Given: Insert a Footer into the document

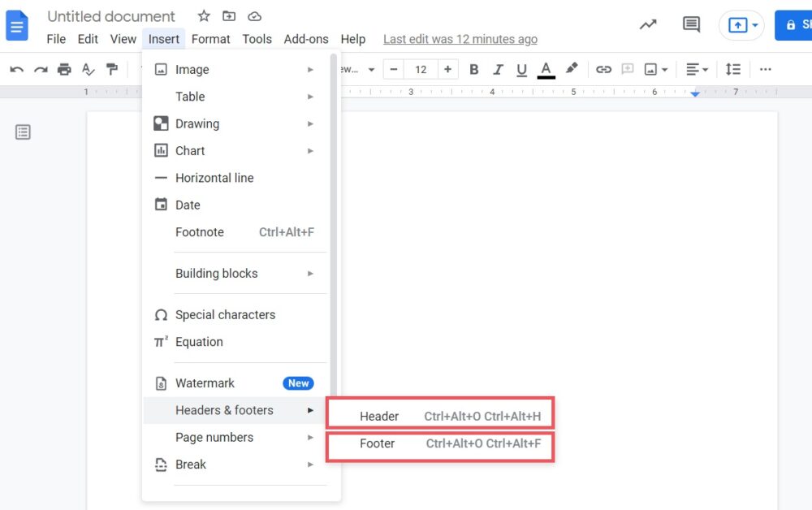Looking at the screenshot, I should tap(378, 443).
